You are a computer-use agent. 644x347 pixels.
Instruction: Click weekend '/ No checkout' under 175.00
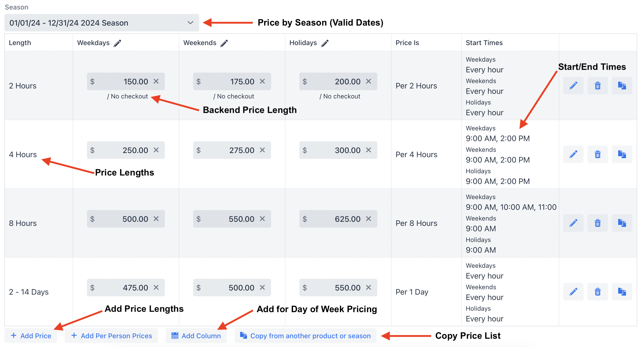click(x=234, y=96)
